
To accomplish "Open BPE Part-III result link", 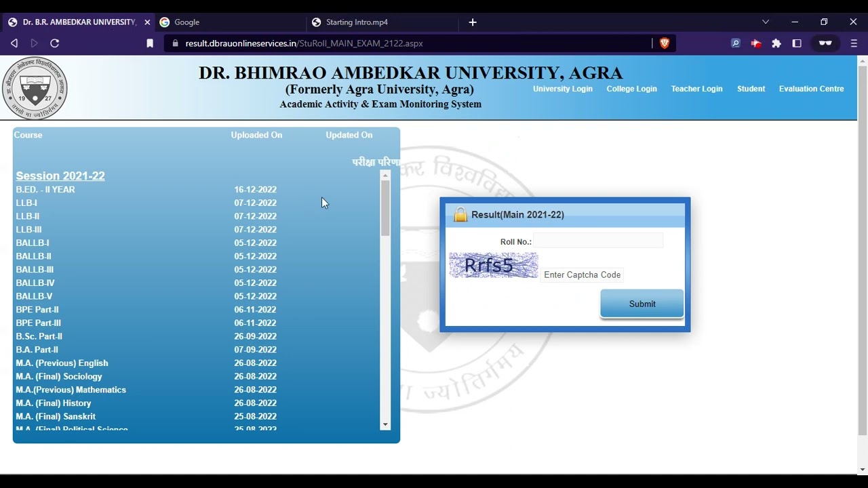I will click(x=39, y=323).
